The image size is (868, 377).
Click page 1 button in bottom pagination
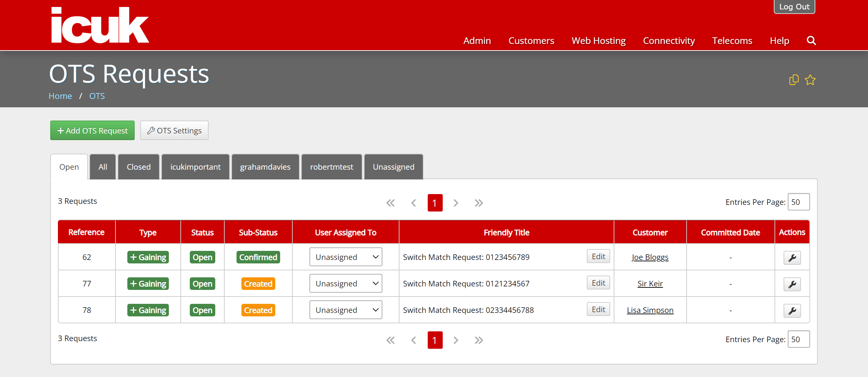(x=435, y=340)
